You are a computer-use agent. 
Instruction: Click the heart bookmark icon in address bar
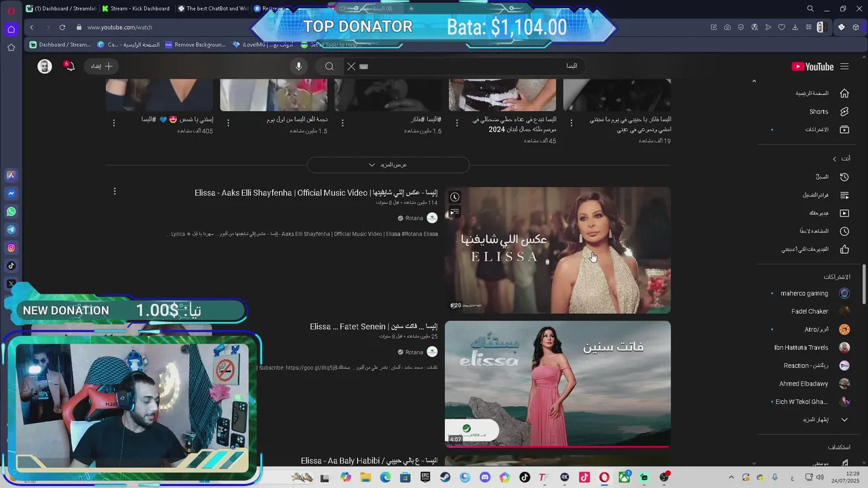point(781,27)
